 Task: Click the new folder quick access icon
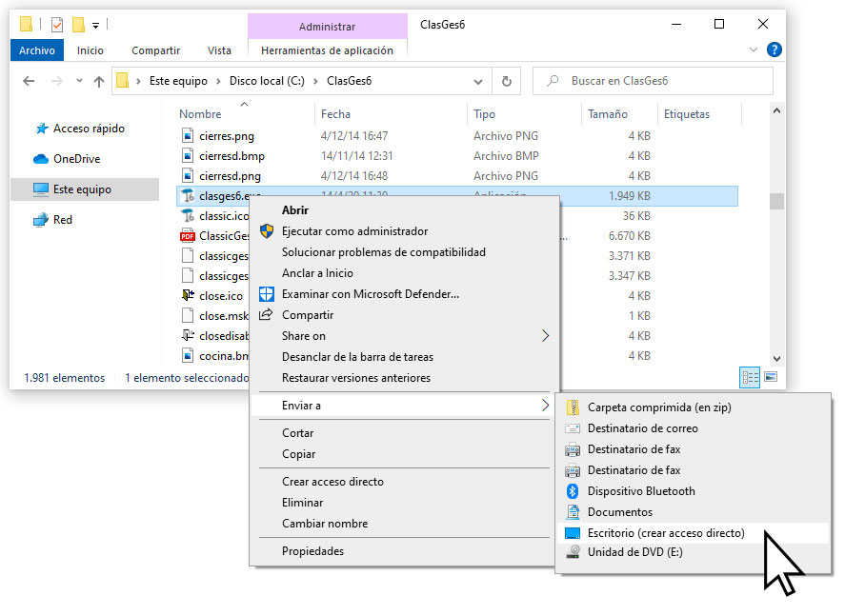[79, 24]
